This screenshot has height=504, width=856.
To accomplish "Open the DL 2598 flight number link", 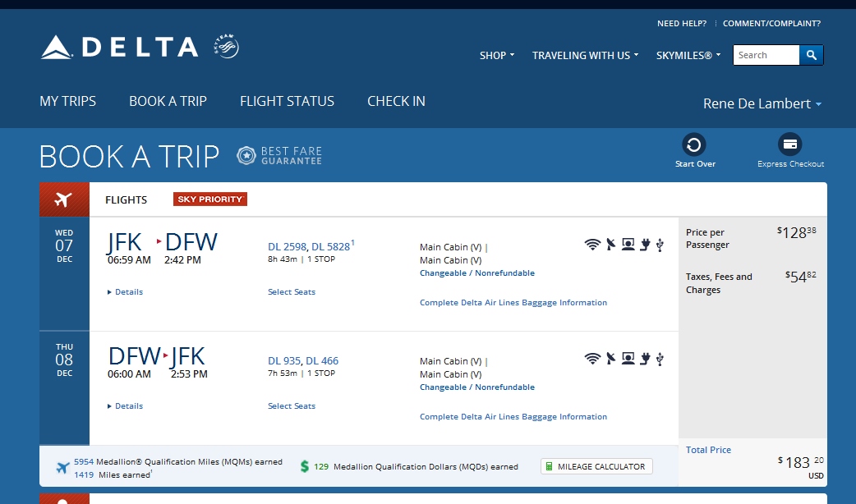I will [288, 246].
